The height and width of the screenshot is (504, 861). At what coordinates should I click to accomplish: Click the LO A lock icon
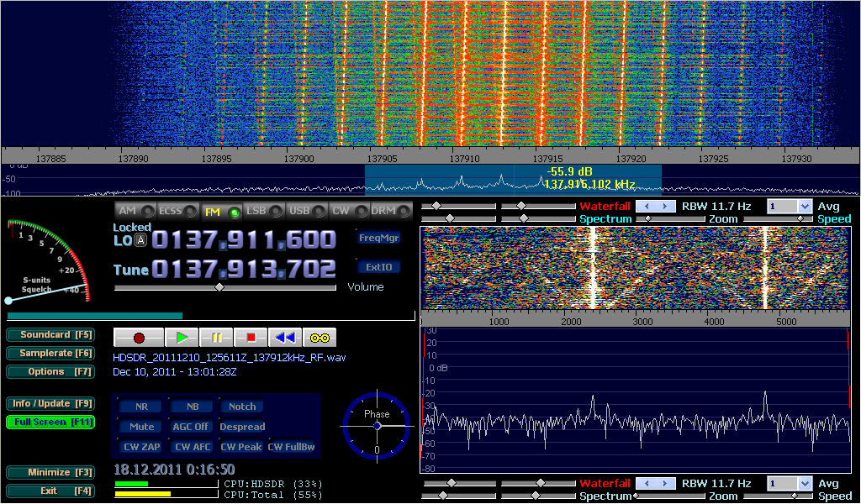(x=141, y=240)
